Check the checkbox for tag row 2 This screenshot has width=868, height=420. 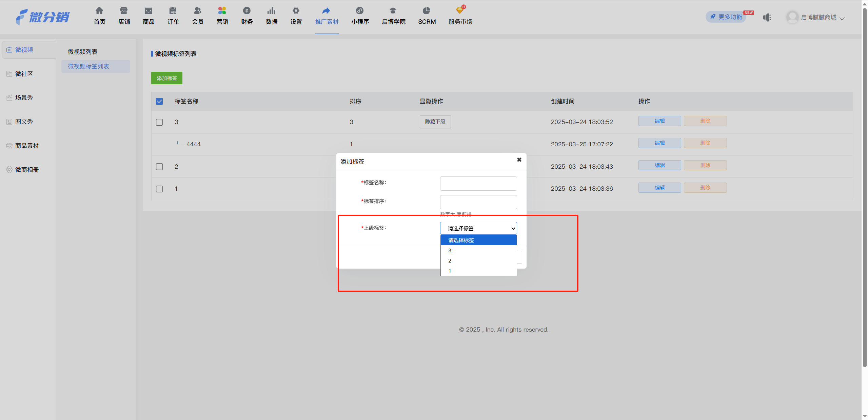pyautogui.click(x=159, y=167)
